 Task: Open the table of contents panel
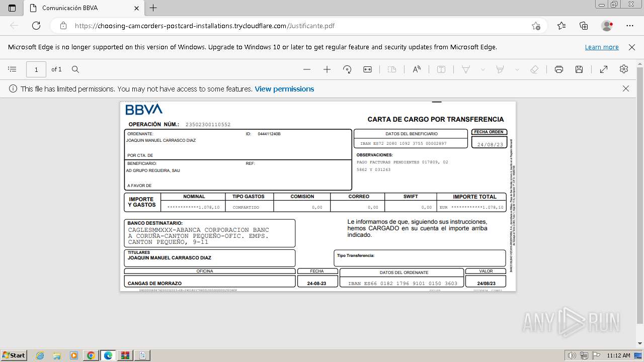(x=13, y=69)
